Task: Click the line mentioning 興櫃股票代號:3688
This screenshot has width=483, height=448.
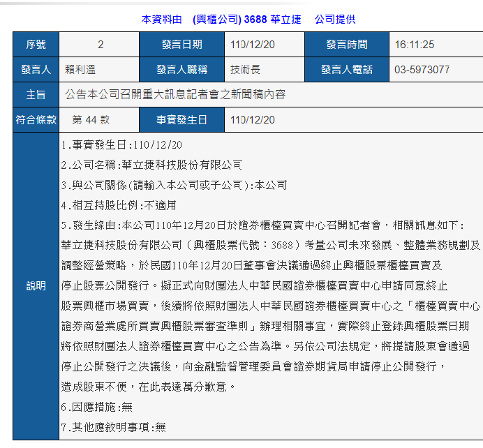Action: [x=271, y=246]
